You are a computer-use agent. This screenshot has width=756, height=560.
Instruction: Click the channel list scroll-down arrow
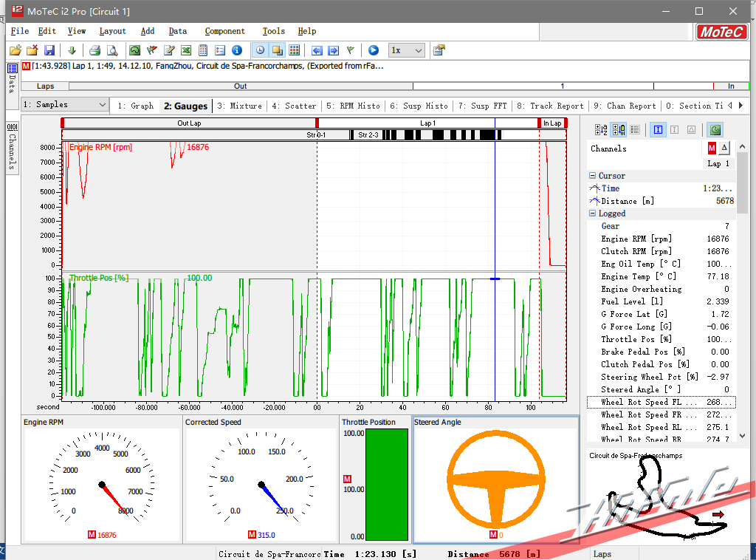pyautogui.click(x=743, y=436)
